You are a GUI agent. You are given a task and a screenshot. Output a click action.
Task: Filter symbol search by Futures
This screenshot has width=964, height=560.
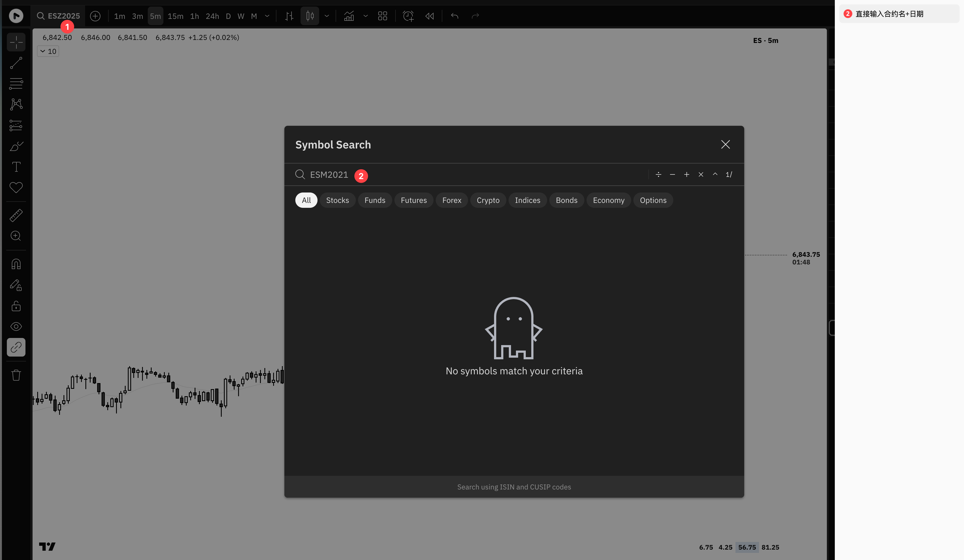414,200
